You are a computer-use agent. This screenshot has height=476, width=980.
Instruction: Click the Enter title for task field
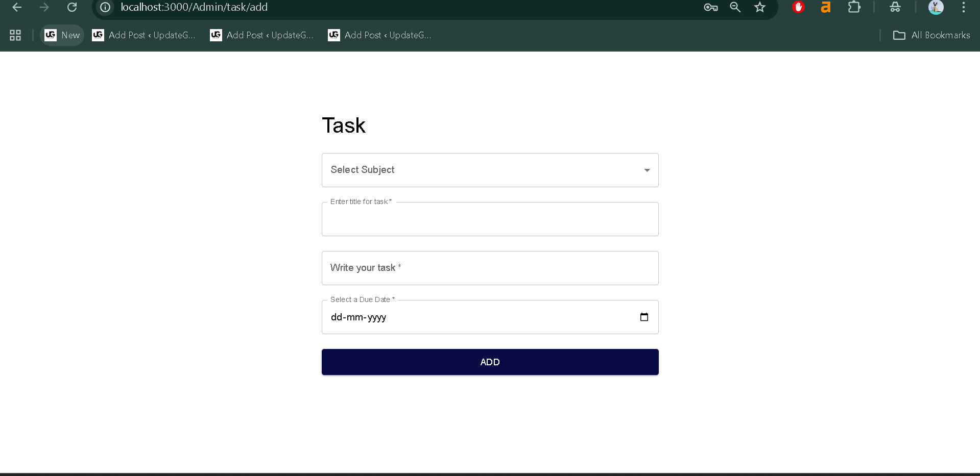[x=490, y=219]
